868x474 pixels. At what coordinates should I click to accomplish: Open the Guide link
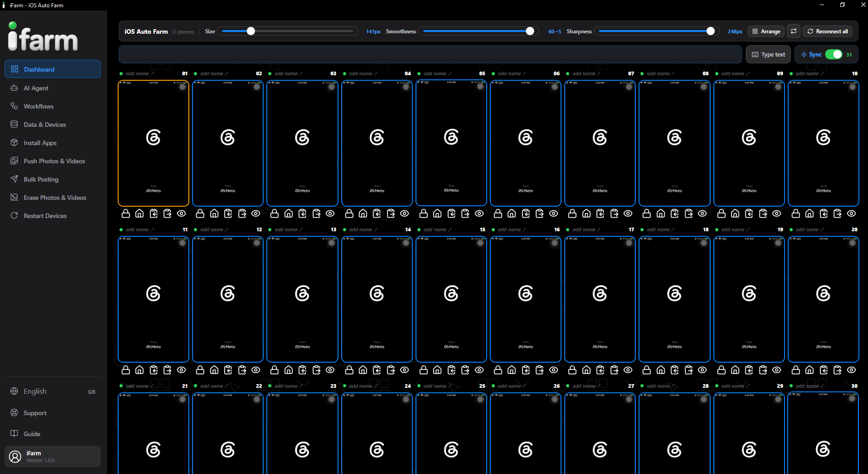(52, 434)
